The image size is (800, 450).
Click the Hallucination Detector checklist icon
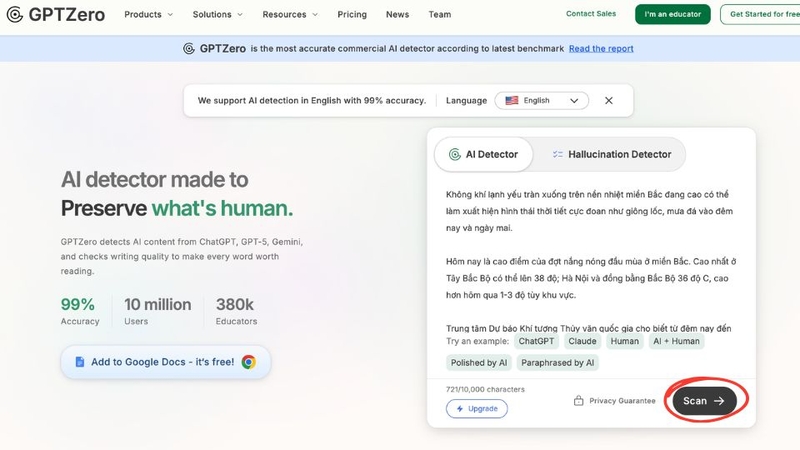pyautogui.click(x=558, y=154)
